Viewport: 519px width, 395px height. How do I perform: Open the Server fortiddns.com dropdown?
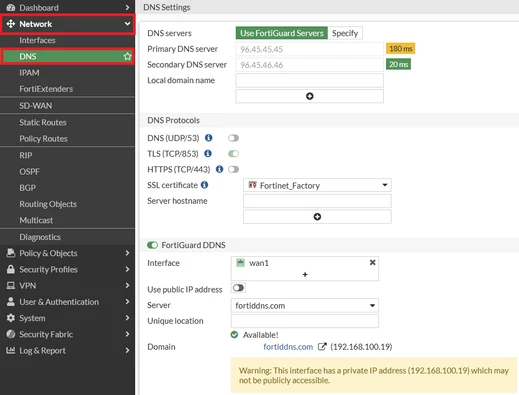coord(305,305)
